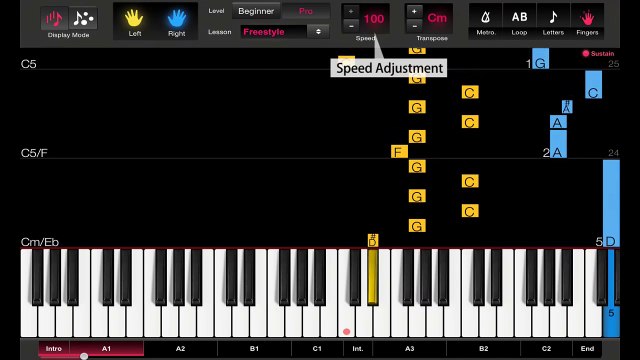Toggle the Sustain indicator
Screen dimensions: 640x360
(598, 53)
